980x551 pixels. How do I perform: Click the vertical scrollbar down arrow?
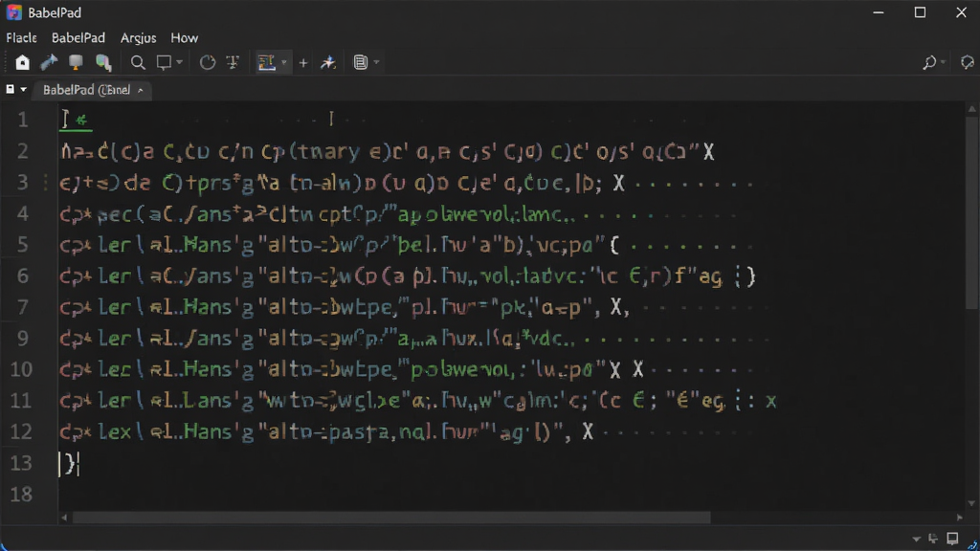(972, 503)
